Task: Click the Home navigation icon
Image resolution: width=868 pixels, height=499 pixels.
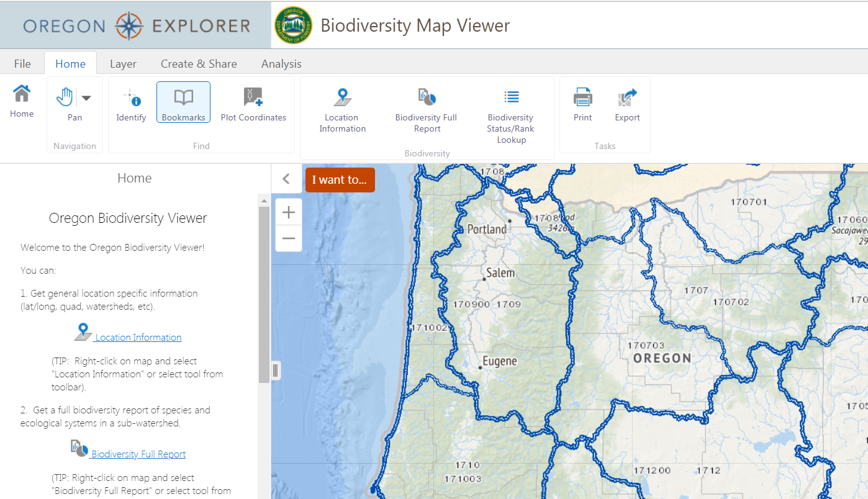Action: 22,101
